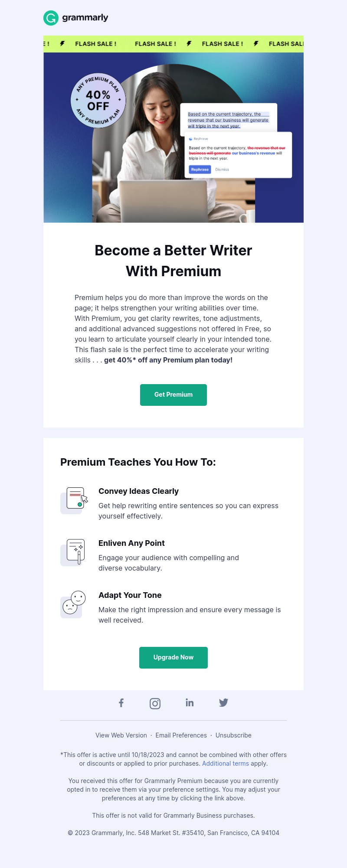The width and height of the screenshot is (347, 868).
Task: Open Grammarly's Instagram icon
Action: click(155, 703)
